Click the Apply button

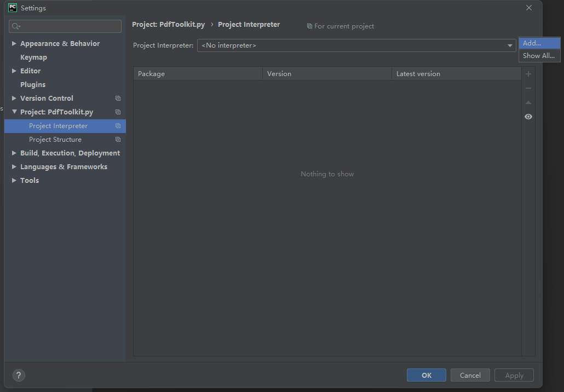point(514,376)
